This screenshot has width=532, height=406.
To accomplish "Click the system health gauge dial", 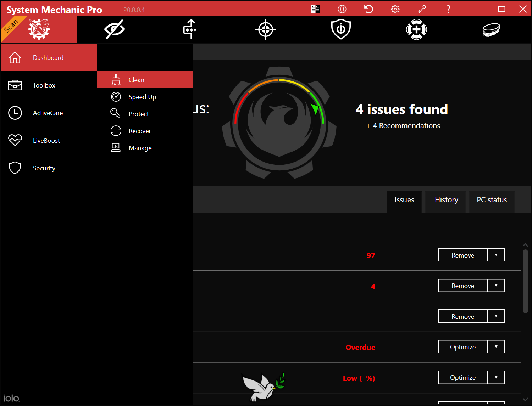I will [x=279, y=122].
